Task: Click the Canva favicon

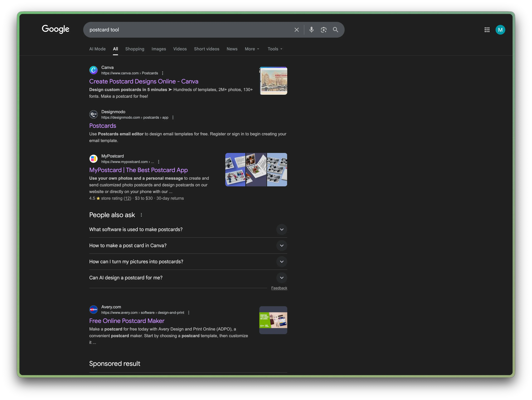Action: click(x=94, y=70)
